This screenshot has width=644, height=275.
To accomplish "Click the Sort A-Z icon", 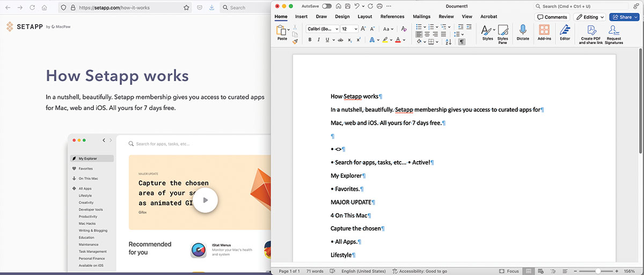I will pos(449,42).
